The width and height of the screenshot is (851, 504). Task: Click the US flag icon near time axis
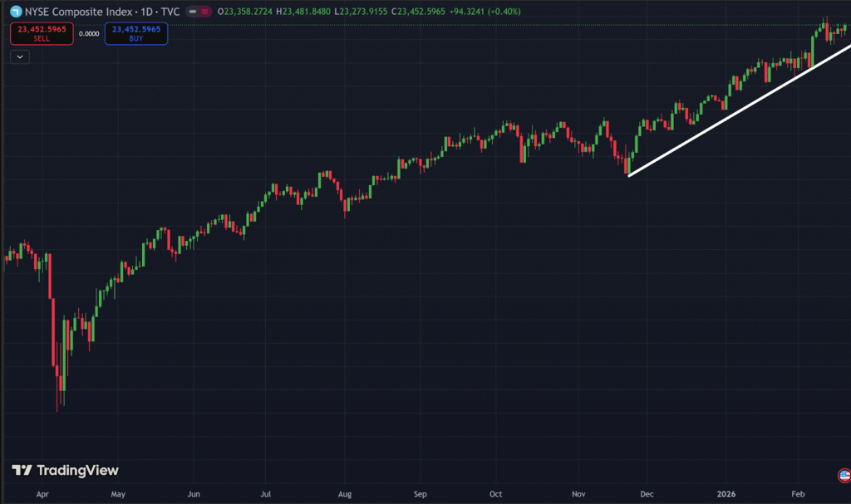[844, 476]
